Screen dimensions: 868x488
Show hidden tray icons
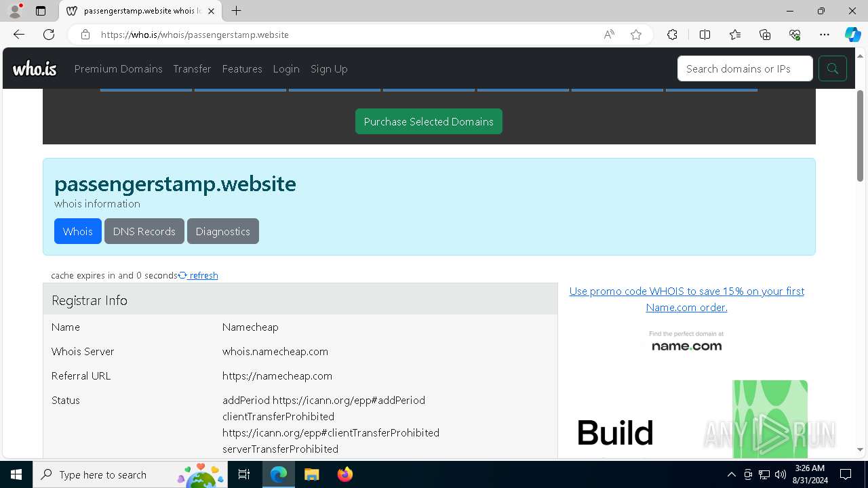coord(731,474)
